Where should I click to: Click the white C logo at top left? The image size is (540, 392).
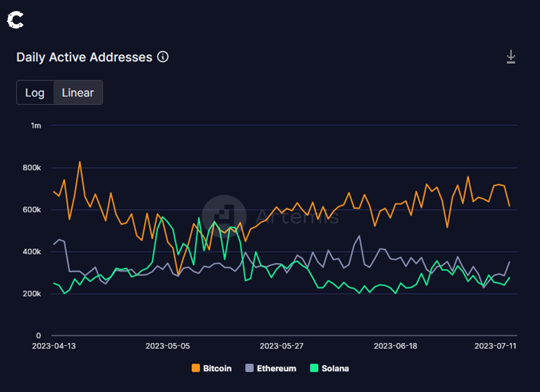pyautogui.click(x=15, y=20)
